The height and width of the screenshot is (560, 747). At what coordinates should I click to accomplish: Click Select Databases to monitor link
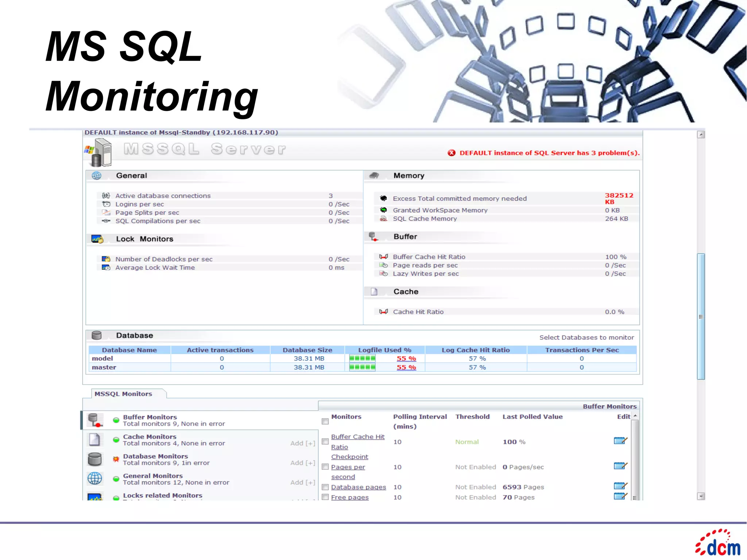coord(587,337)
